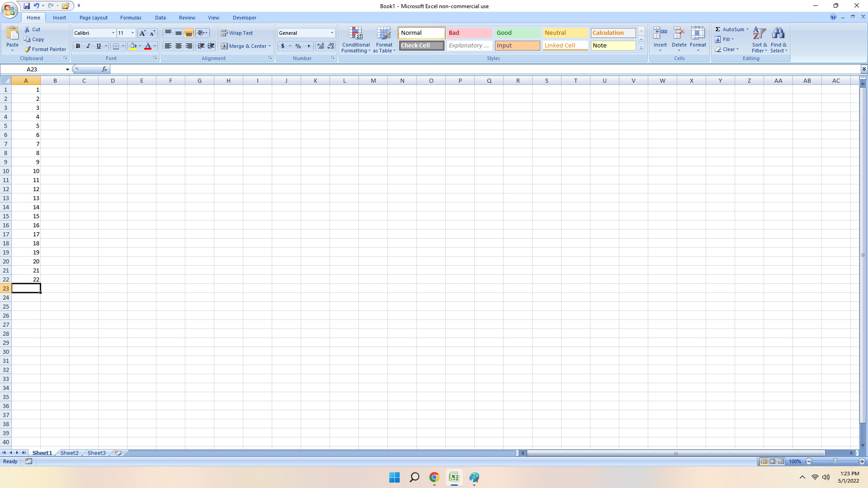Click the Format Painter brush icon
The width and height of the screenshot is (868, 488).
tap(28, 49)
